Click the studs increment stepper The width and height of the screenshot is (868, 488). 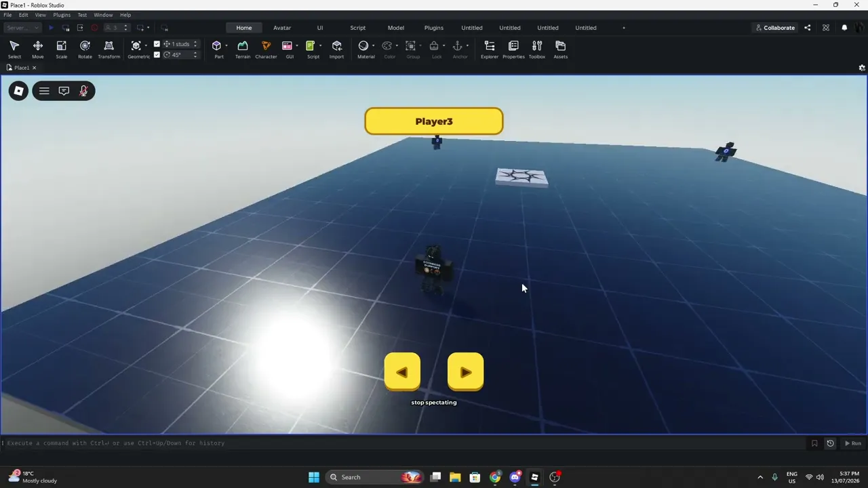pyautogui.click(x=195, y=44)
